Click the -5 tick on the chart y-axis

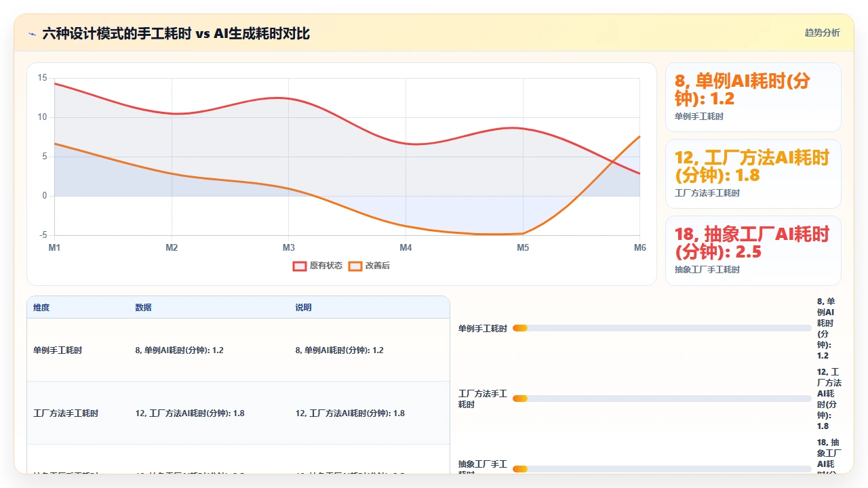(43, 235)
